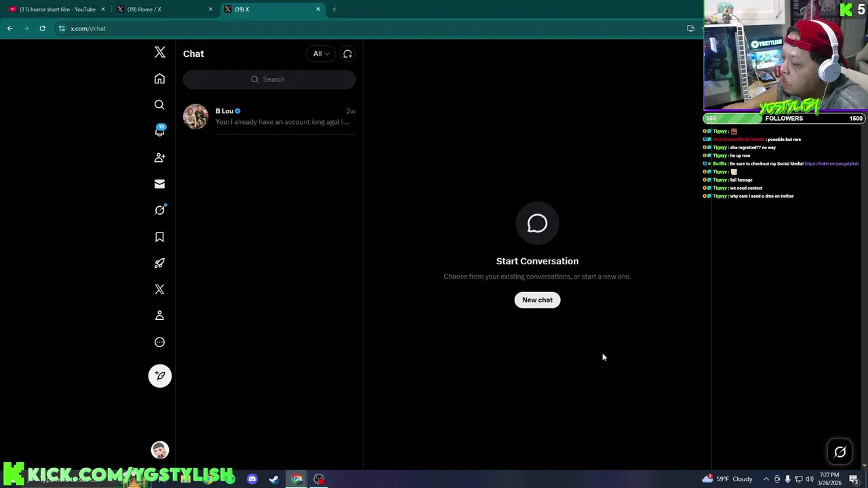Viewport: 868px width, 488px height.
Task: Open the B Lou conversation
Action: click(269, 117)
